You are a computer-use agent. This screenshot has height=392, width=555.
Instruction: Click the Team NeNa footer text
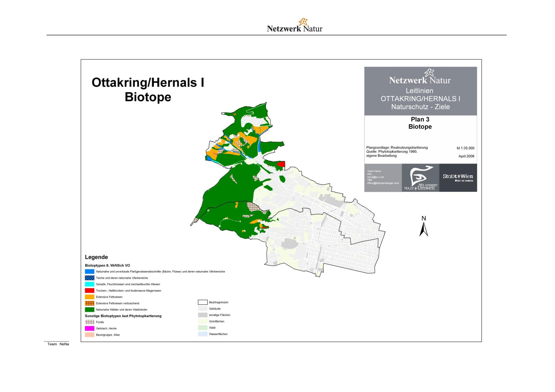tap(58, 344)
